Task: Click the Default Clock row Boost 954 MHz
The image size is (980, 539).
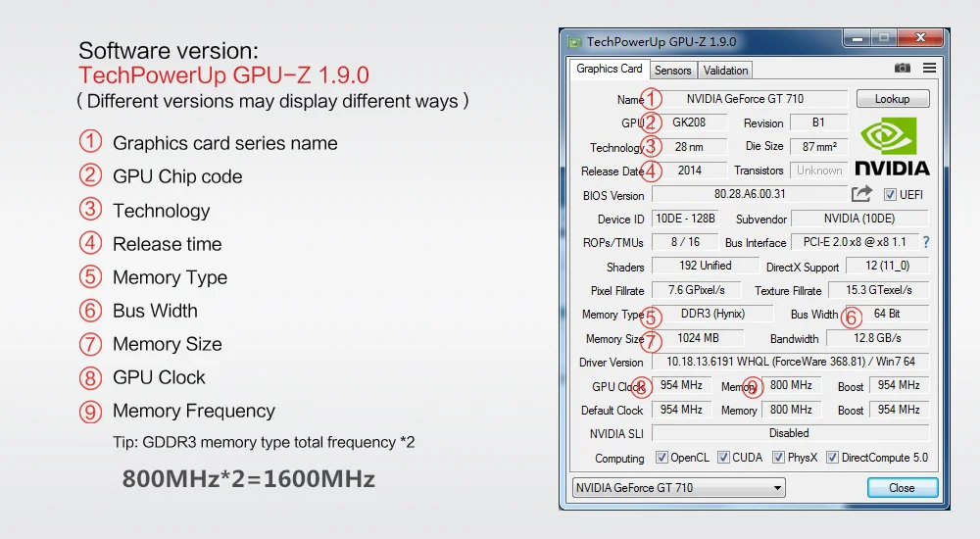Action: (x=899, y=410)
